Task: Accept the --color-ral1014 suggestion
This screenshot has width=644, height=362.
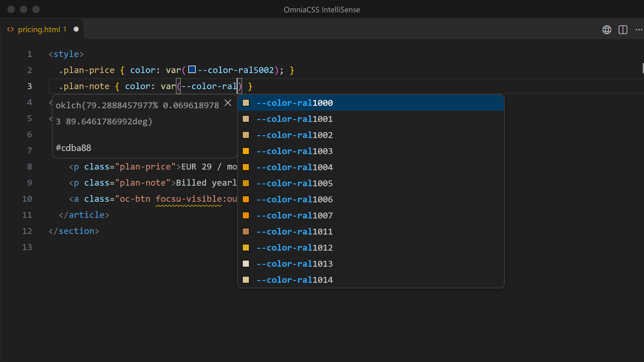Action: click(371, 280)
